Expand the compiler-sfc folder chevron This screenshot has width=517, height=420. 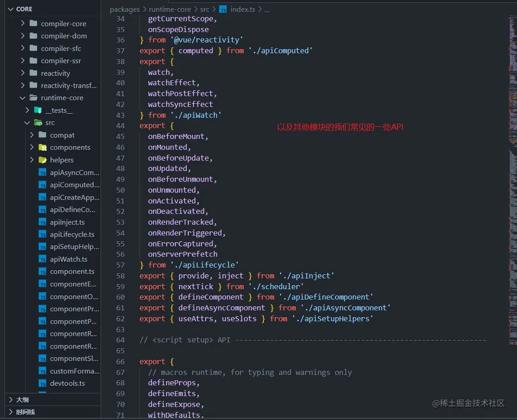23,48
